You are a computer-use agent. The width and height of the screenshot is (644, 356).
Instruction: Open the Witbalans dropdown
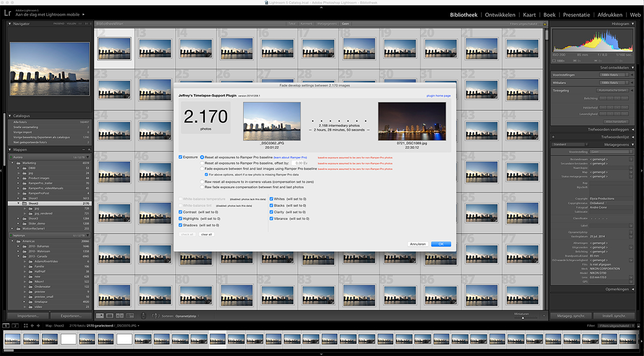pyautogui.click(x=614, y=82)
